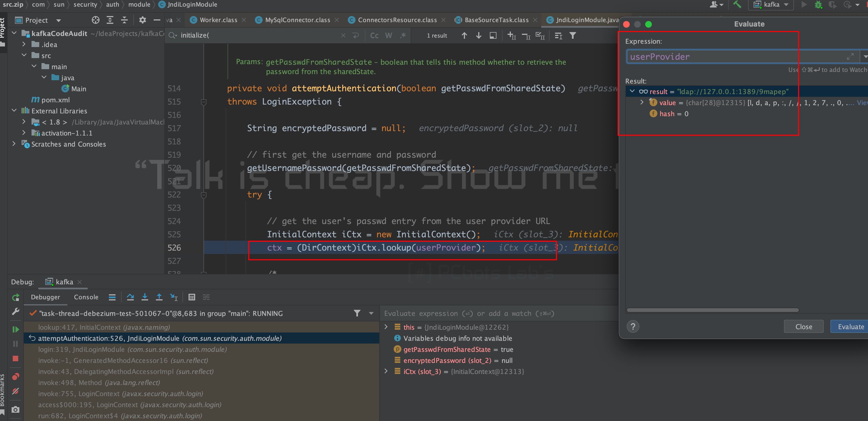Click the Resume Program icon

click(15, 329)
